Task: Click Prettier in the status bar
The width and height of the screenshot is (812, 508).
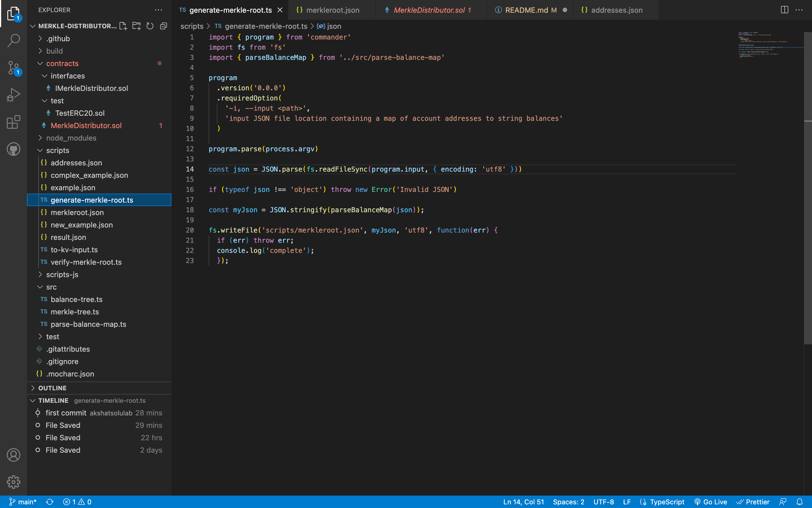Action: [x=753, y=502]
